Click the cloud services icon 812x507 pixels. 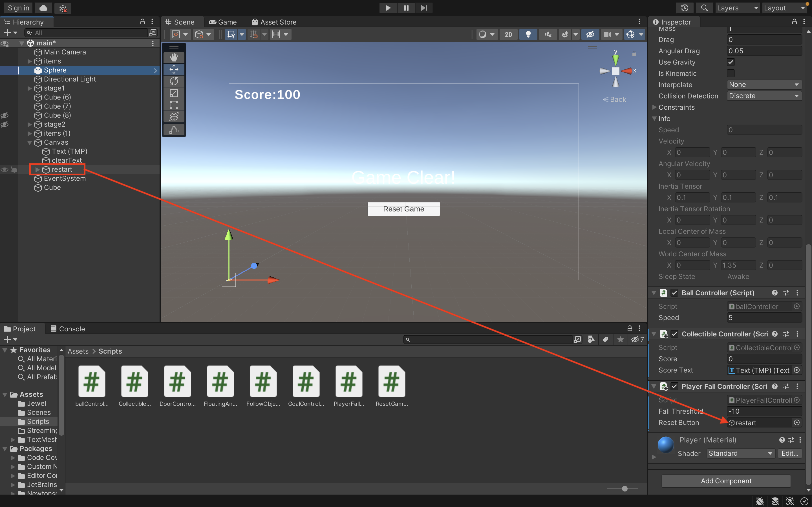point(43,8)
